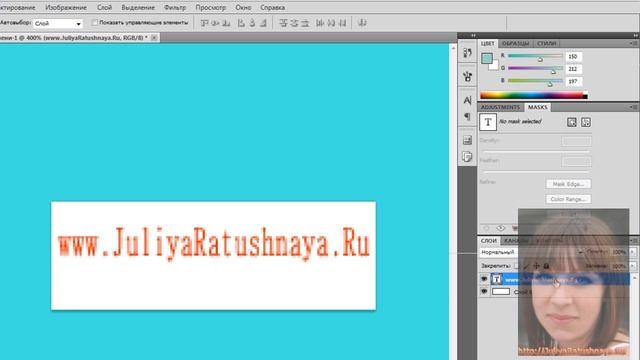Open Фильтр menu
The image size is (640, 360).
point(175,7)
